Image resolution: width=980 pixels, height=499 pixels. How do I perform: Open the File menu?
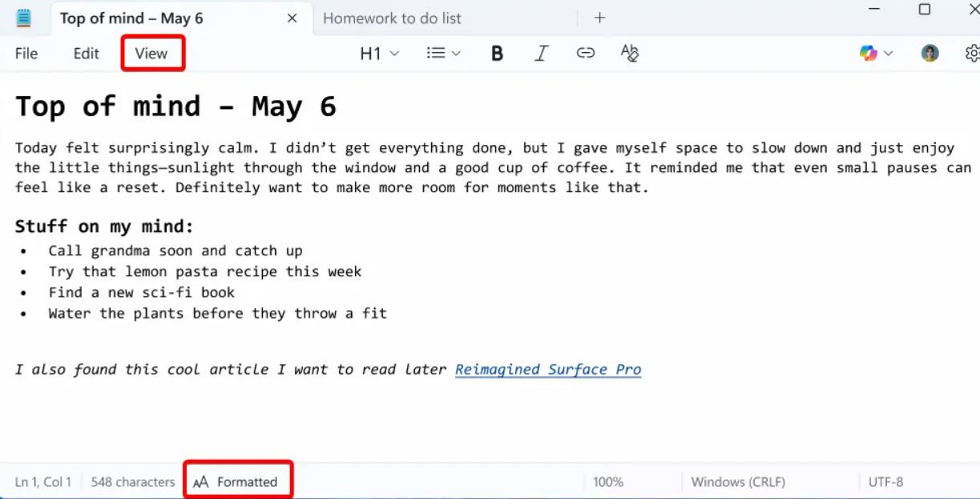(x=26, y=54)
